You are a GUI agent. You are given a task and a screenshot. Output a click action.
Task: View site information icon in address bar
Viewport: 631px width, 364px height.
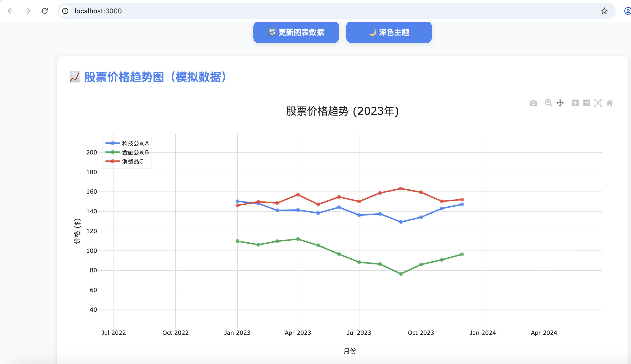(x=65, y=11)
